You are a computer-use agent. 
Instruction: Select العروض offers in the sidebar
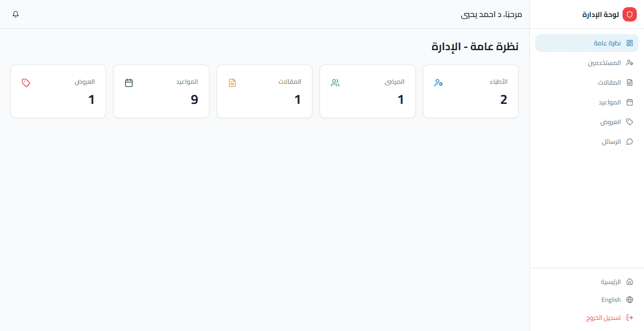(587, 122)
